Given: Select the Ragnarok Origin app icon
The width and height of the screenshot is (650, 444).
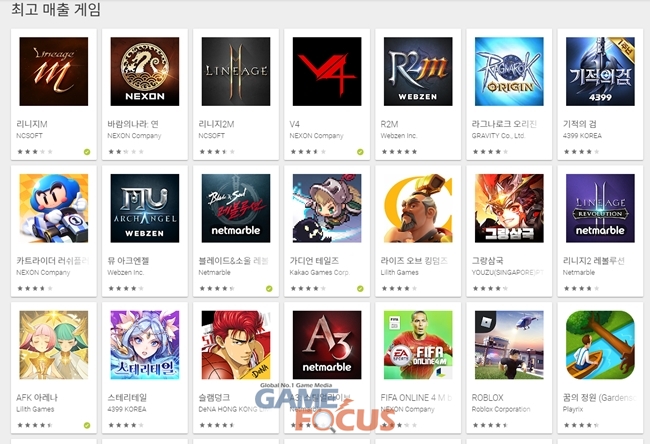Looking at the screenshot, I should click(509, 71).
